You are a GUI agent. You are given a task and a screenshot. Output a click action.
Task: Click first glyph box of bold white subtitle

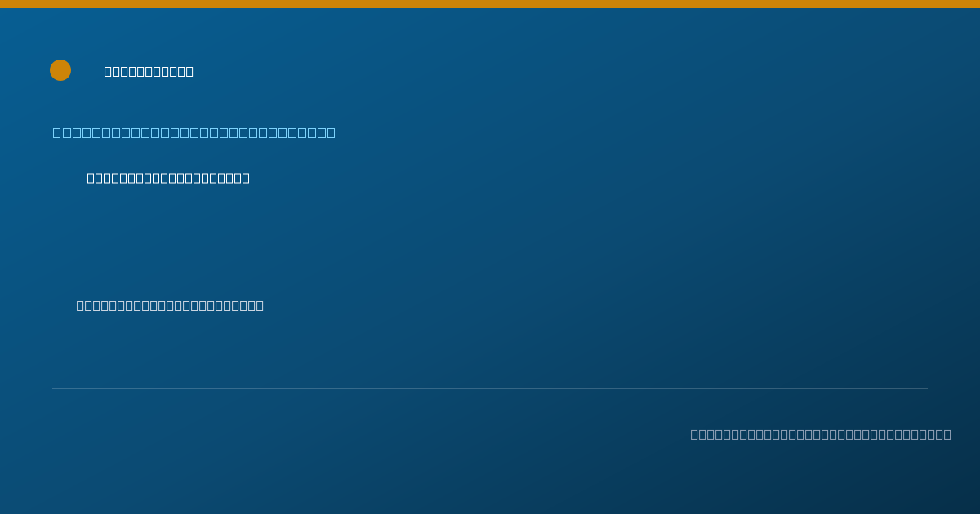[91, 178]
